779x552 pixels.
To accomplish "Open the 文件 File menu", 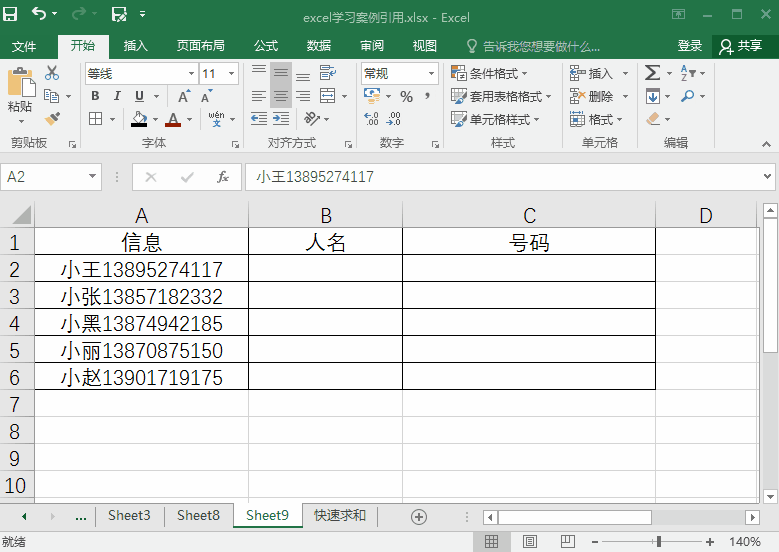I will (24, 46).
